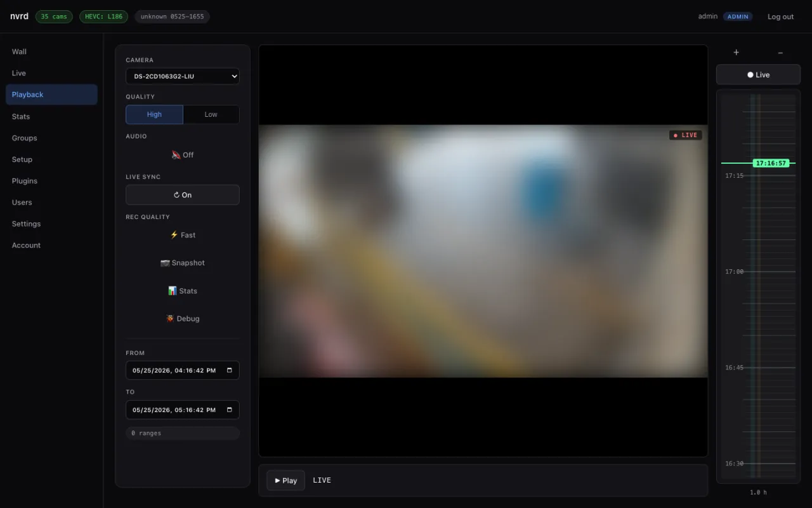Open the camera selection dropdown

(x=183, y=76)
